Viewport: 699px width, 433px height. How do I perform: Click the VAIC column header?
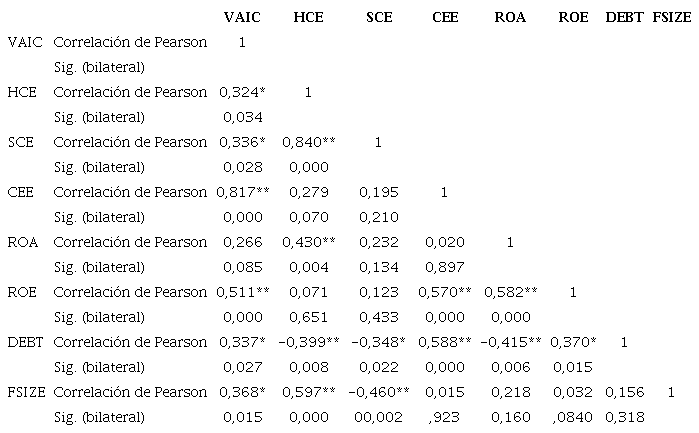click(242, 17)
